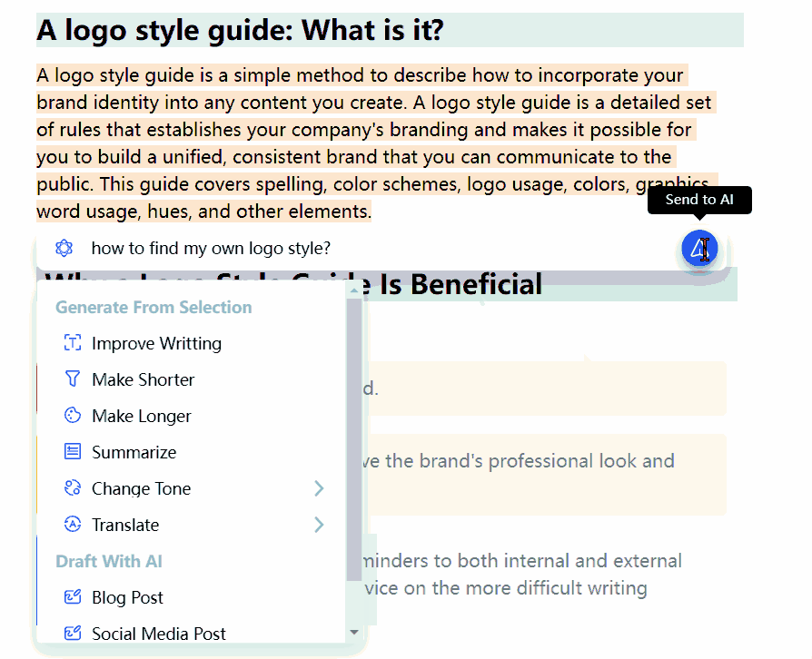812x659 pixels.
Task: Click the menu scrollbar down arrow
Action: point(354,632)
